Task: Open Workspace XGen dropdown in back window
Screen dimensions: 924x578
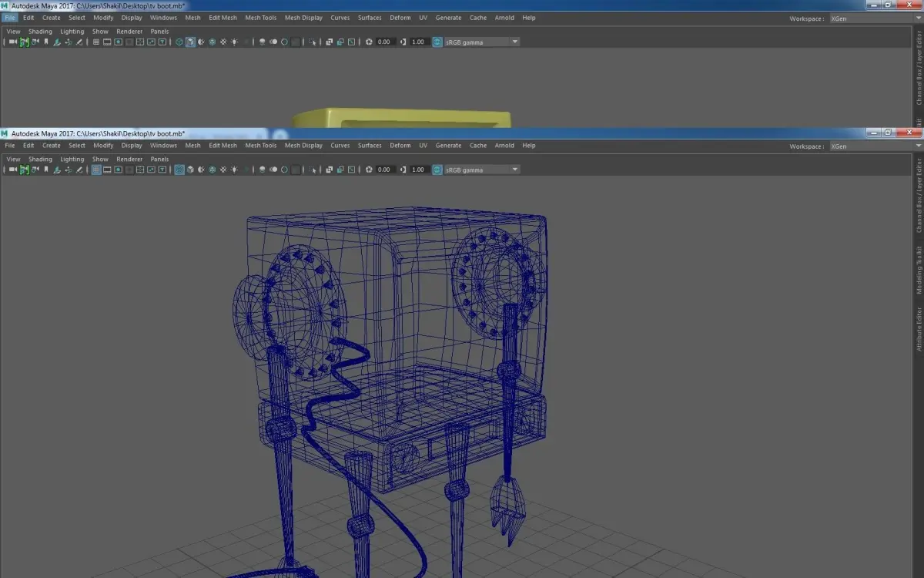Action: [x=875, y=18]
